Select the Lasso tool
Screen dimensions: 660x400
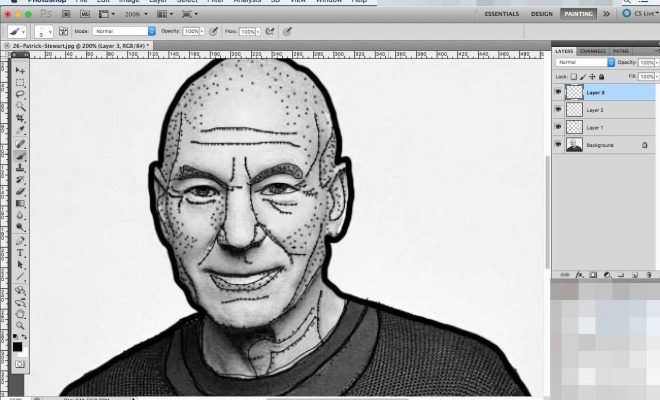[20, 94]
